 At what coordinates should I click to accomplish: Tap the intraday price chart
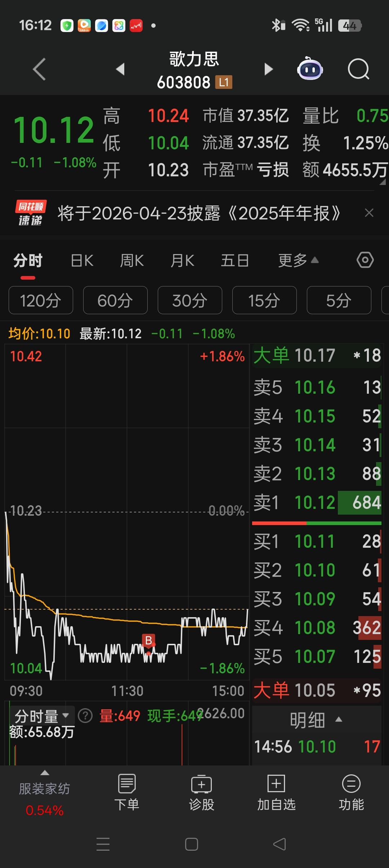point(127,512)
